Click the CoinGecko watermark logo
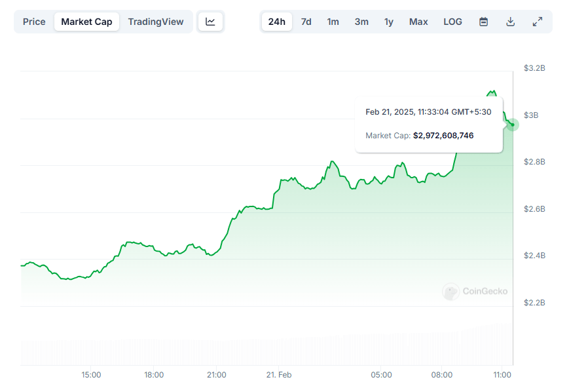This screenshot has width=588, height=388. click(475, 292)
